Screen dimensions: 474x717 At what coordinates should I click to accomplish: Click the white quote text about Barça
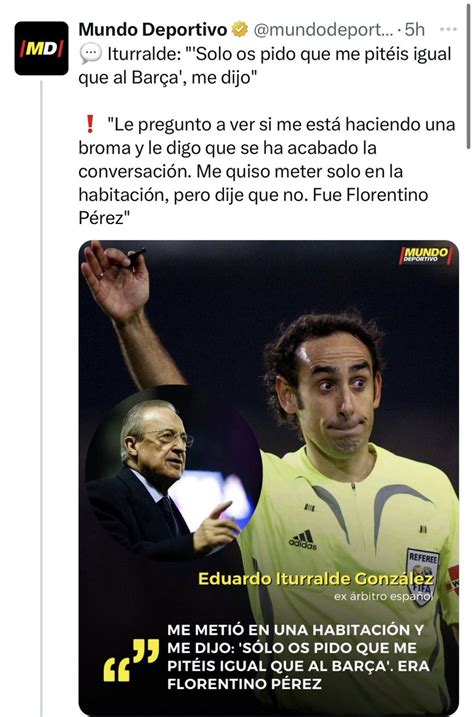point(298,657)
